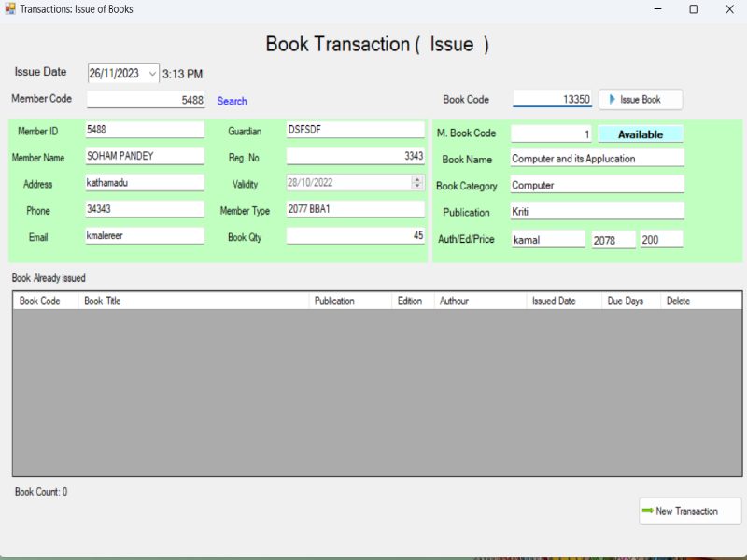Viewport: 747px width, 560px height.
Task: Maximize the Transactions window
Action: (x=693, y=9)
